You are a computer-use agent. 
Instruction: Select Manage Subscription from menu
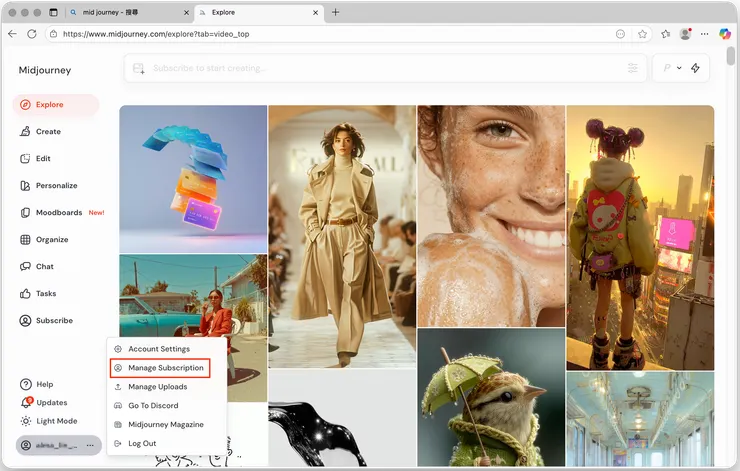pos(165,368)
